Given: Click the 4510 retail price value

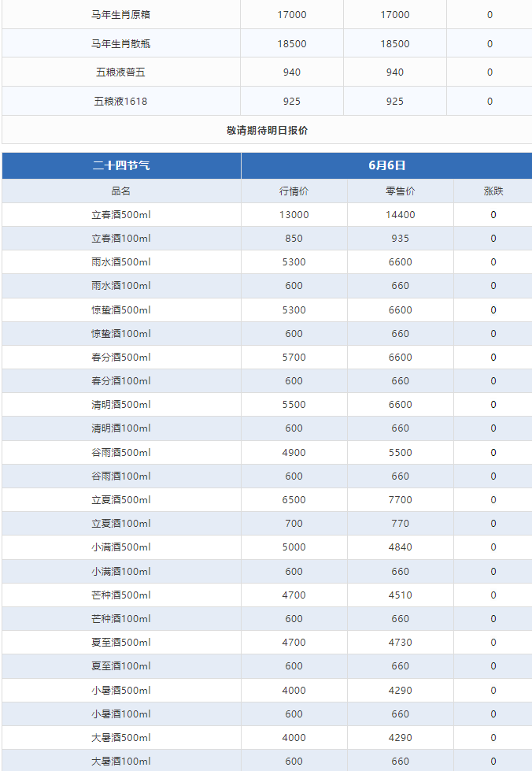Looking at the screenshot, I should [x=401, y=595].
